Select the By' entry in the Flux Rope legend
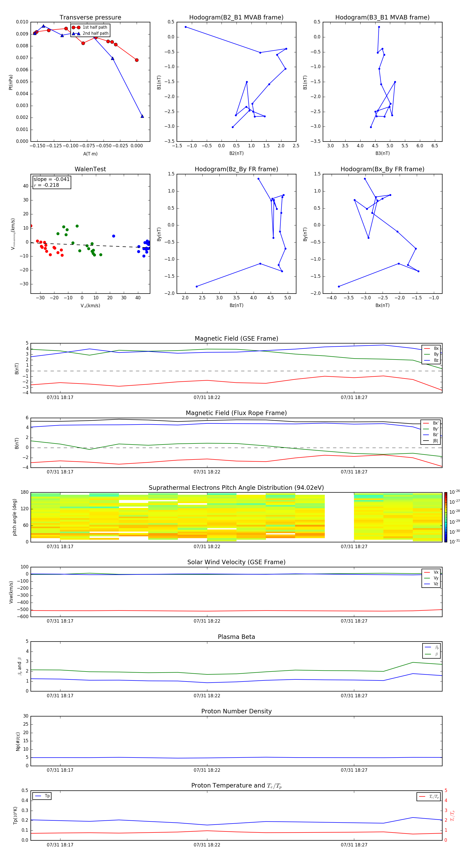 431,429
